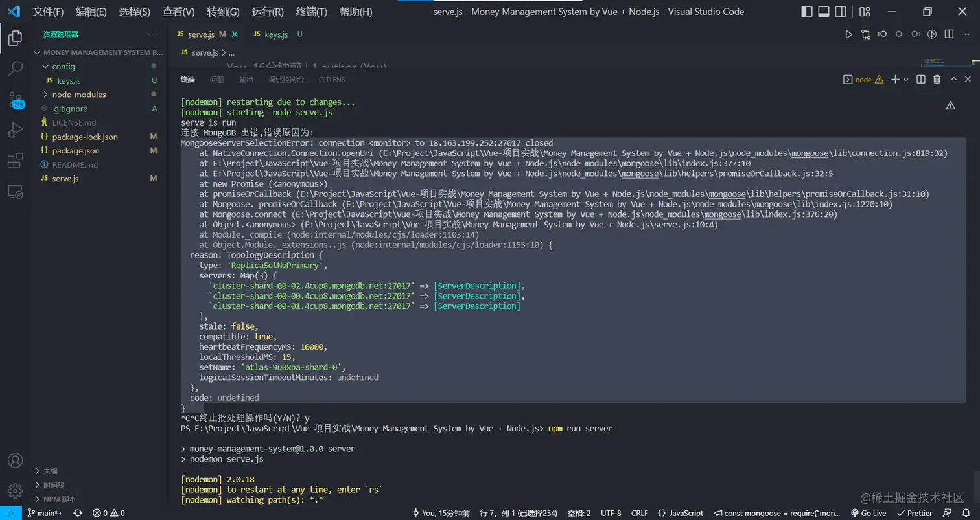Image resolution: width=980 pixels, height=520 pixels.
Task: Switch to the keys.js editor tab
Action: (277, 34)
